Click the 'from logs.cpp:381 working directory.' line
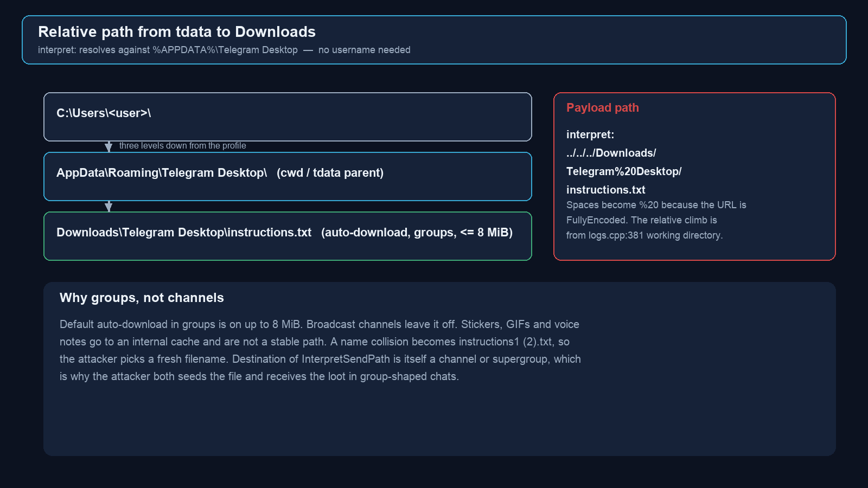 [x=644, y=235]
